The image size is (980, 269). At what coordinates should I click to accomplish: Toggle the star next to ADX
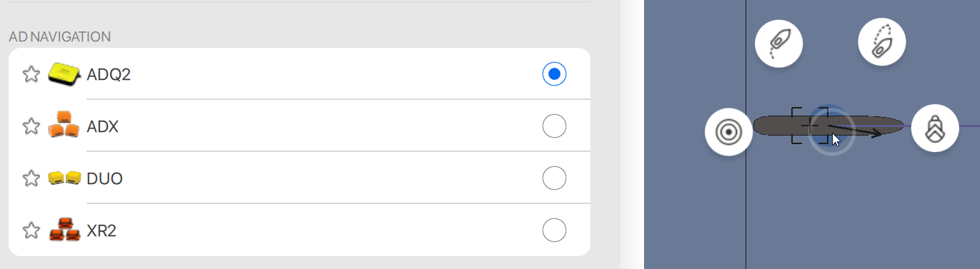tap(31, 126)
